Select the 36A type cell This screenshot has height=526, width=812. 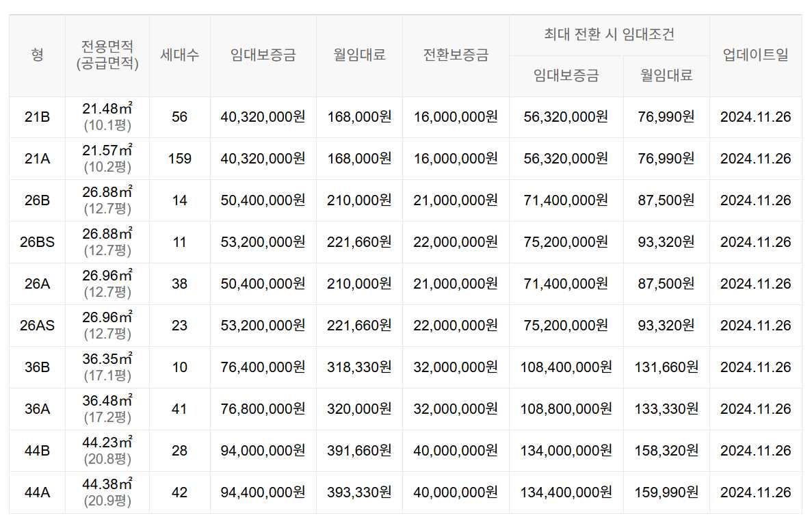[38, 409]
